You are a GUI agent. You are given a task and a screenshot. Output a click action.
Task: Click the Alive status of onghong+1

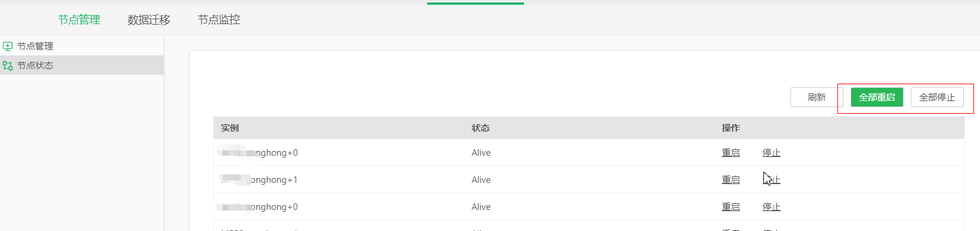[481, 180]
